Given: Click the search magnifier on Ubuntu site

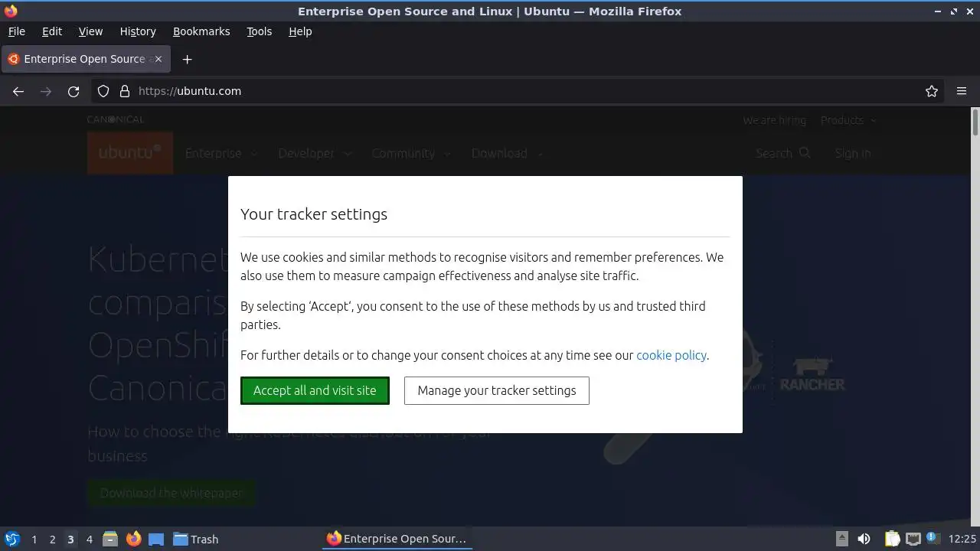Looking at the screenshot, I should pyautogui.click(x=805, y=153).
